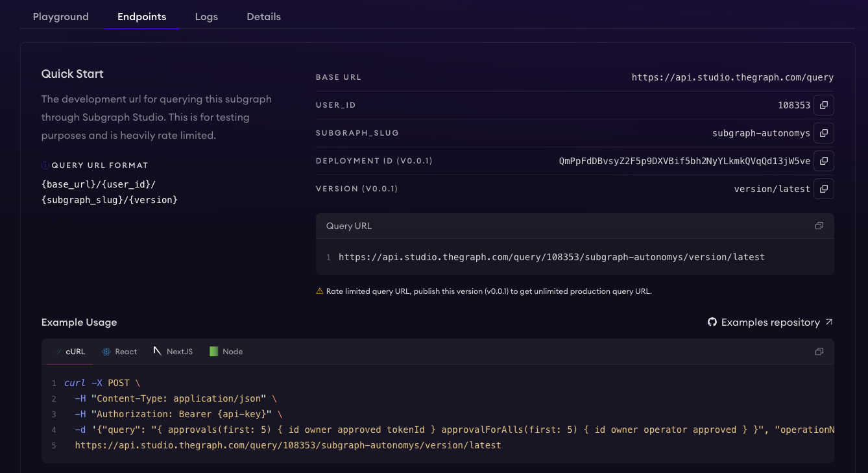The image size is (868, 473).
Task: Click the green Node logo icon
Action: [x=213, y=352]
